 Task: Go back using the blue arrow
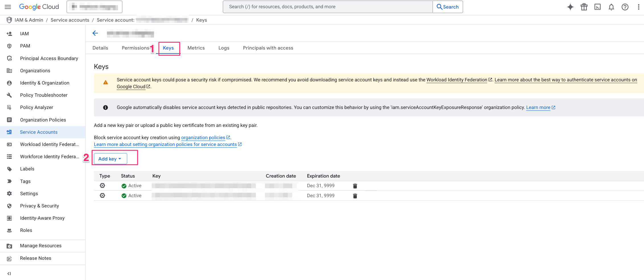tap(95, 33)
